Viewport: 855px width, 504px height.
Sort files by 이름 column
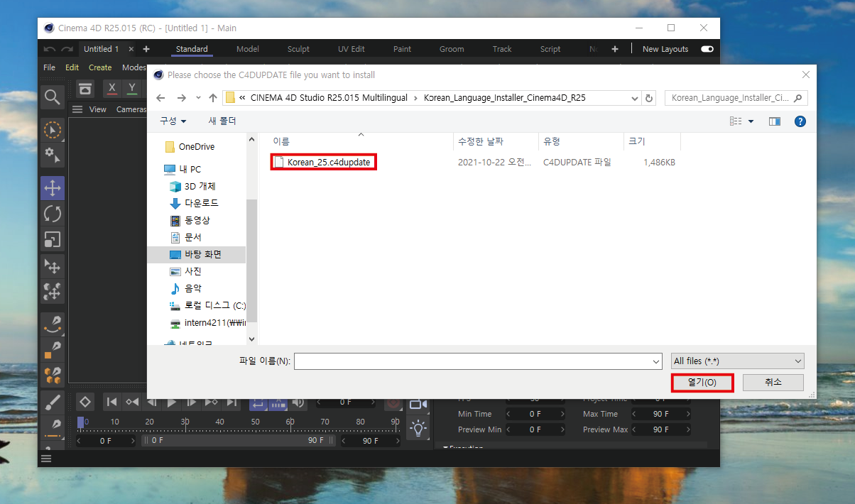(281, 142)
